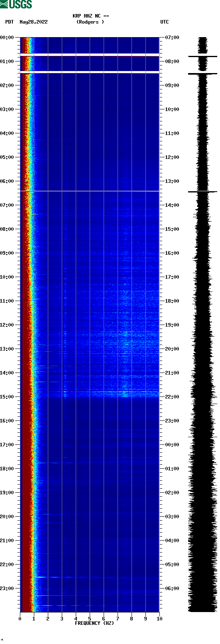220x644 pixels.
Task: Click the UTC '13:00' time label
Action: pos(172,181)
